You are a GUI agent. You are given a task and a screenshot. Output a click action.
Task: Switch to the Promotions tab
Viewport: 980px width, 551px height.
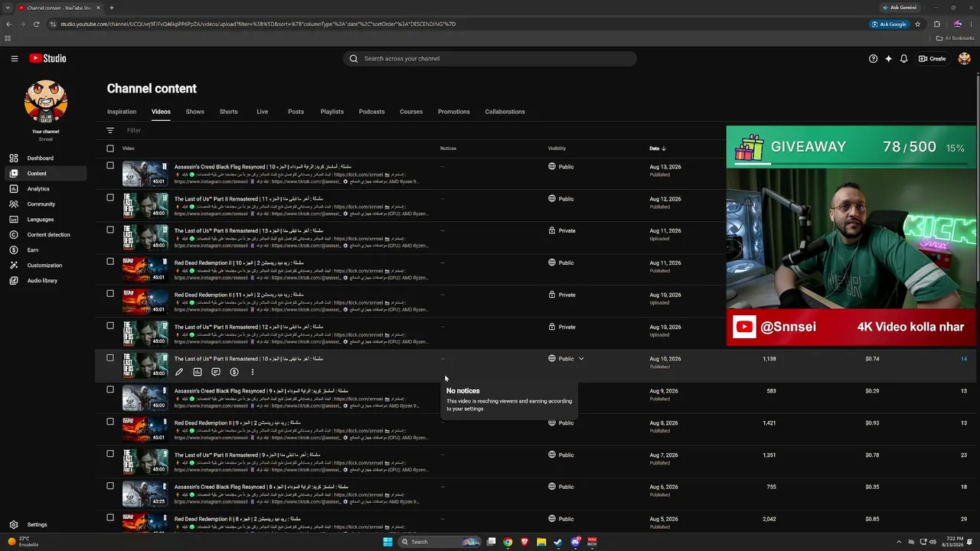point(454,112)
